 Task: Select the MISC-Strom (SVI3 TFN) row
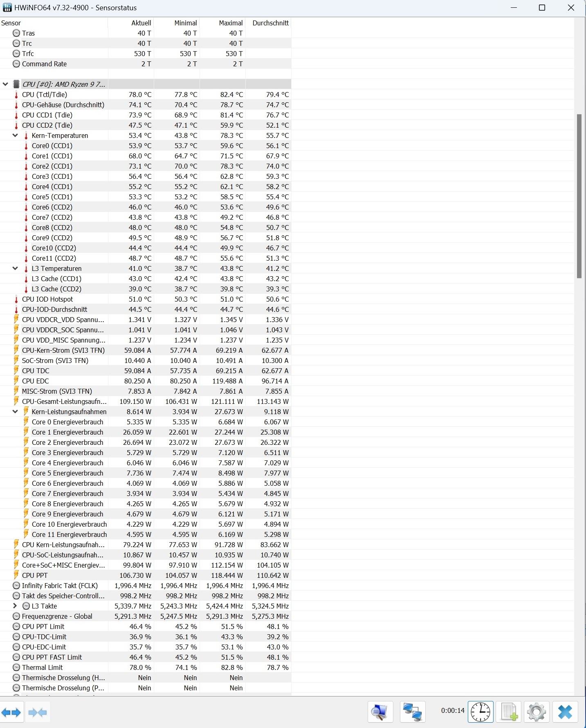click(146, 391)
